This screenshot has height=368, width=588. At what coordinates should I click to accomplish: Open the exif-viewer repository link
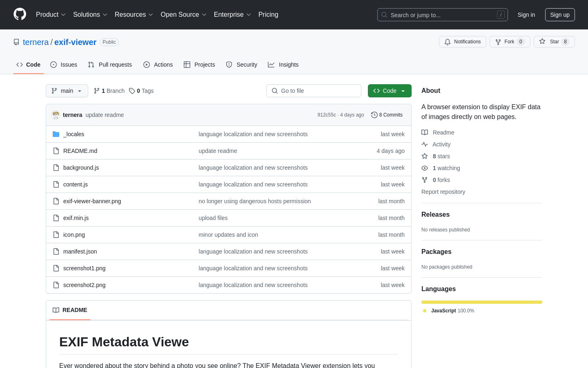(75, 42)
